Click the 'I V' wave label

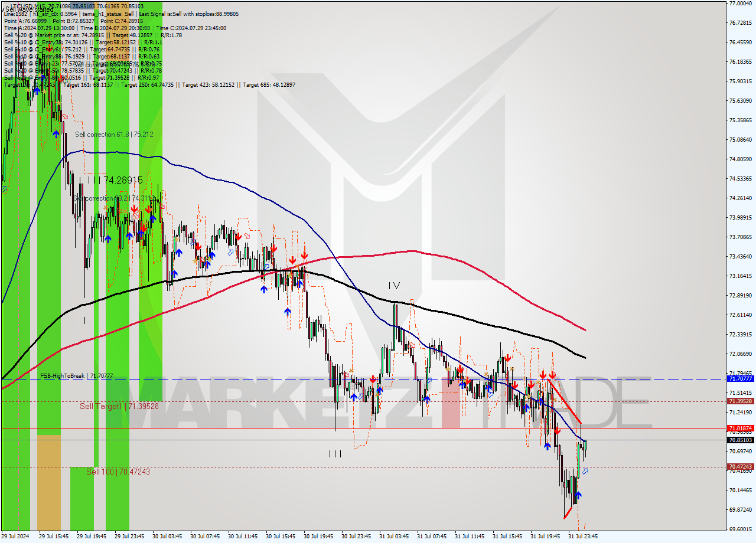coord(394,286)
